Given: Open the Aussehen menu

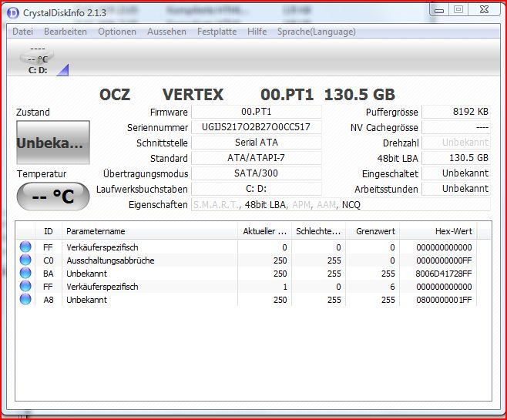Looking at the screenshot, I should (x=167, y=32).
